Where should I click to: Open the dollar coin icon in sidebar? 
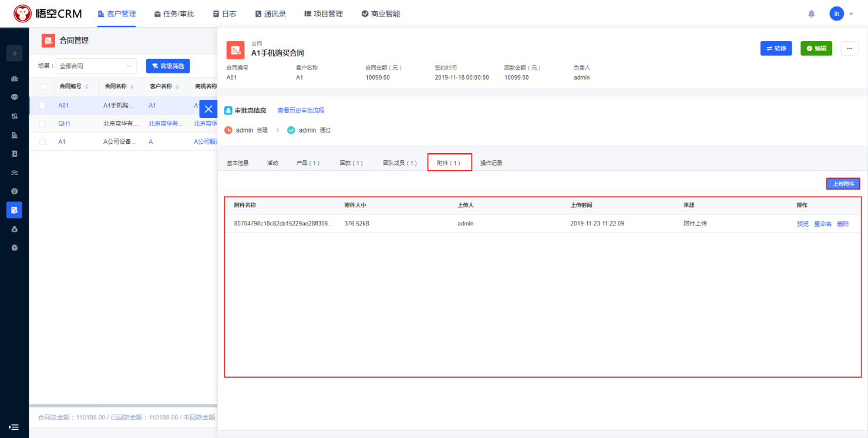[x=15, y=191]
